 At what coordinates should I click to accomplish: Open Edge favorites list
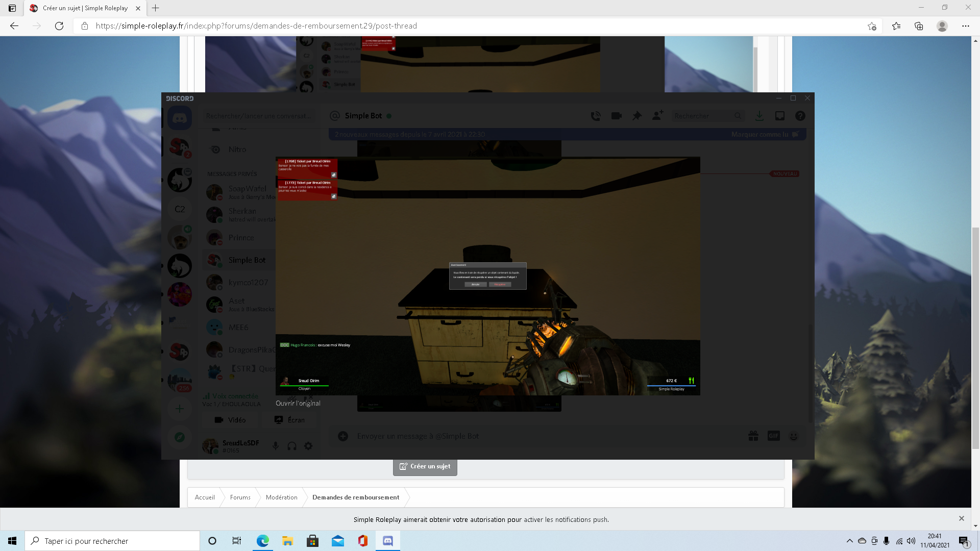[x=896, y=26]
